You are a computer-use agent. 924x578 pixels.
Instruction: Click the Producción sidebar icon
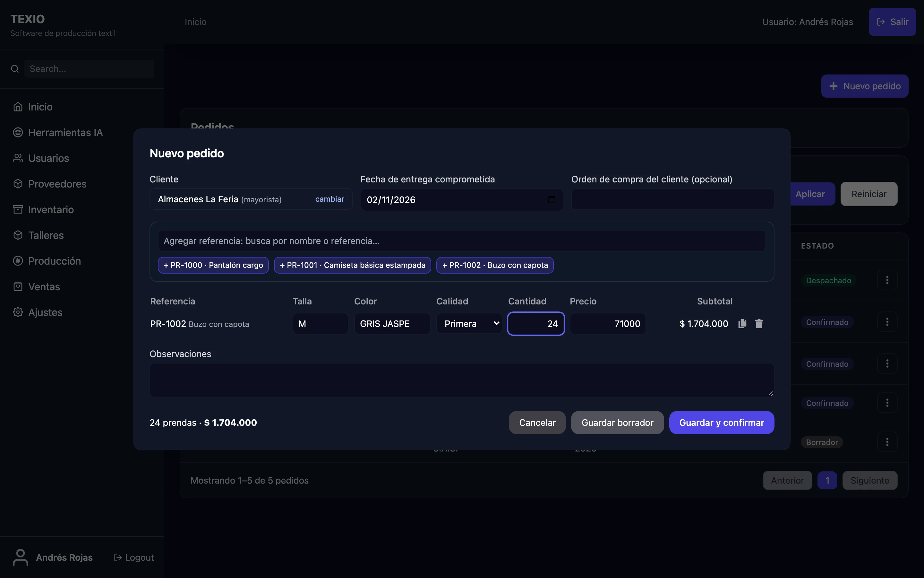tap(18, 261)
